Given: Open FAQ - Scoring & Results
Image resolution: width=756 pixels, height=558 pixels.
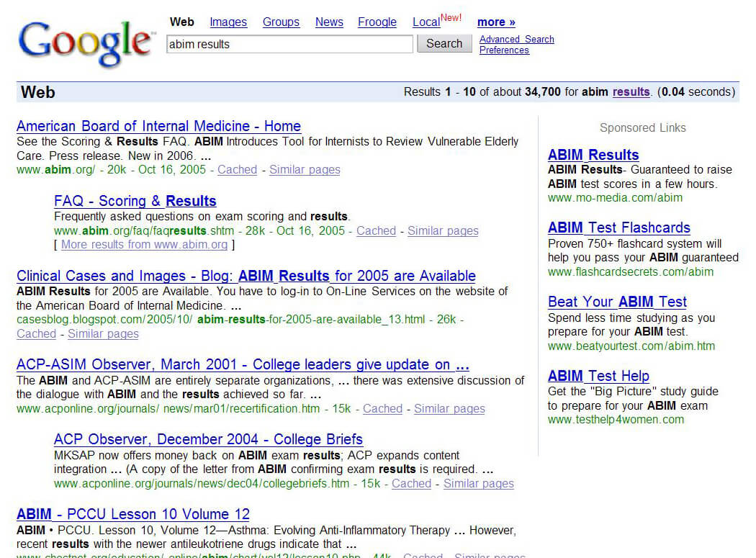Looking at the screenshot, I should pyautogui.click(x=135, y=201).
